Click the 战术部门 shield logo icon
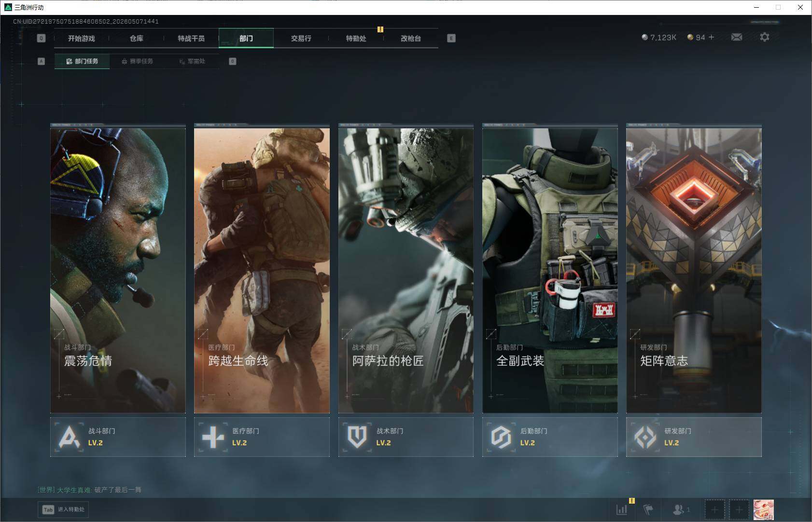The height and width of the screenshot is (522, 812). pyautogui.click(x=357, y=437)
